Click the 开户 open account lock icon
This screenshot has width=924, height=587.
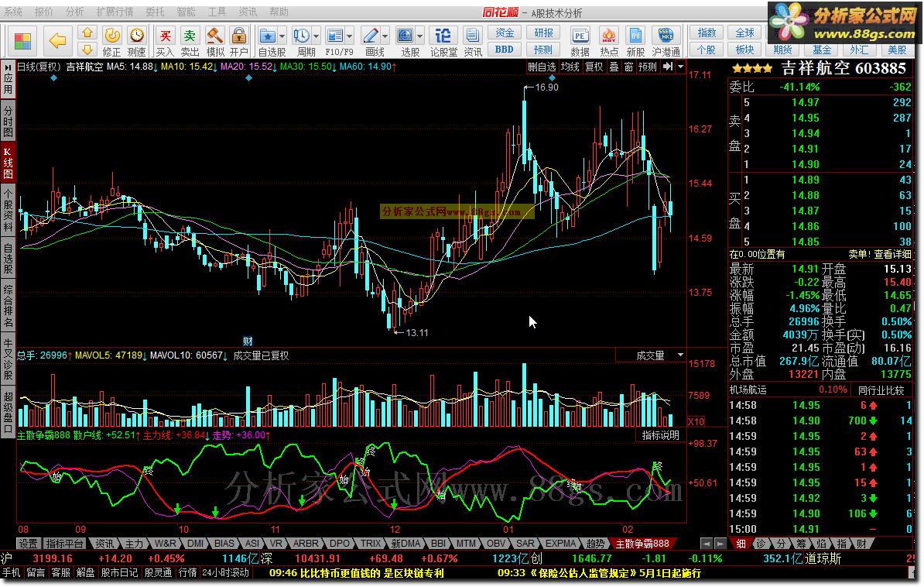[x=238, y=42]
